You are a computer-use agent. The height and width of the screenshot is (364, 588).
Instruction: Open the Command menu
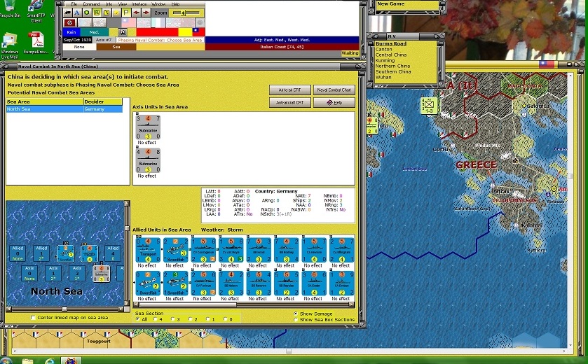(x=91, y=4)
